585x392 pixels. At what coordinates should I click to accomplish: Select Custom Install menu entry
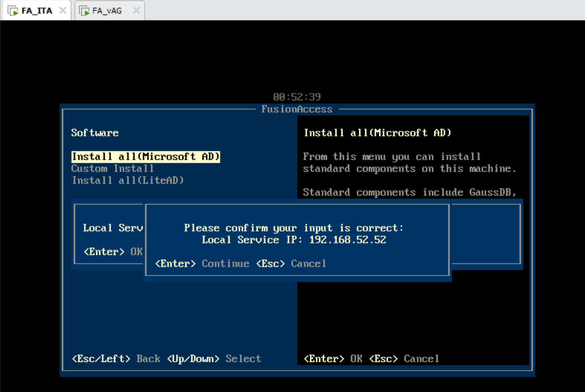click(x=112, y=169)
